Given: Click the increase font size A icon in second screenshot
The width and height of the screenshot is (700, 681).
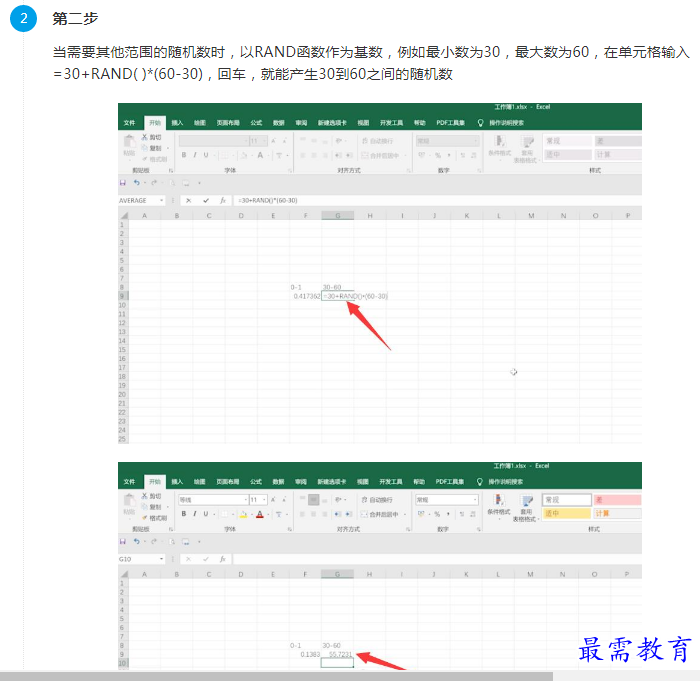Looking at the screenshot, I should point(273,500).
